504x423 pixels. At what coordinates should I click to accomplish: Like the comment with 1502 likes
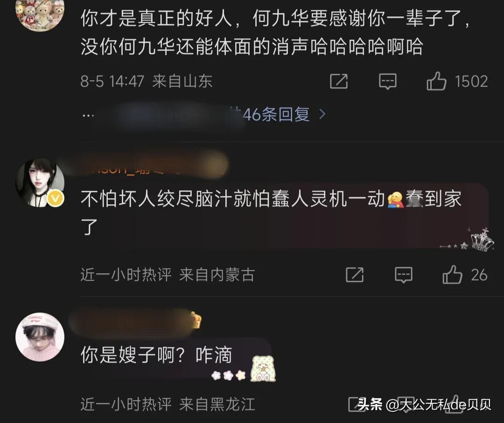436,81
